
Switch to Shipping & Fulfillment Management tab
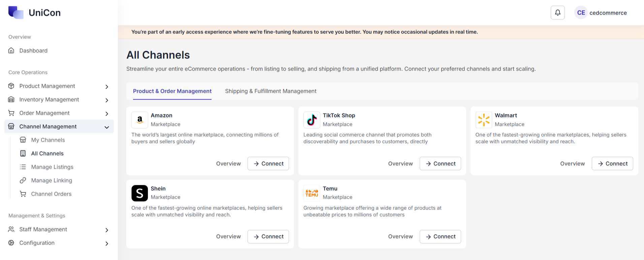point(270,91)
